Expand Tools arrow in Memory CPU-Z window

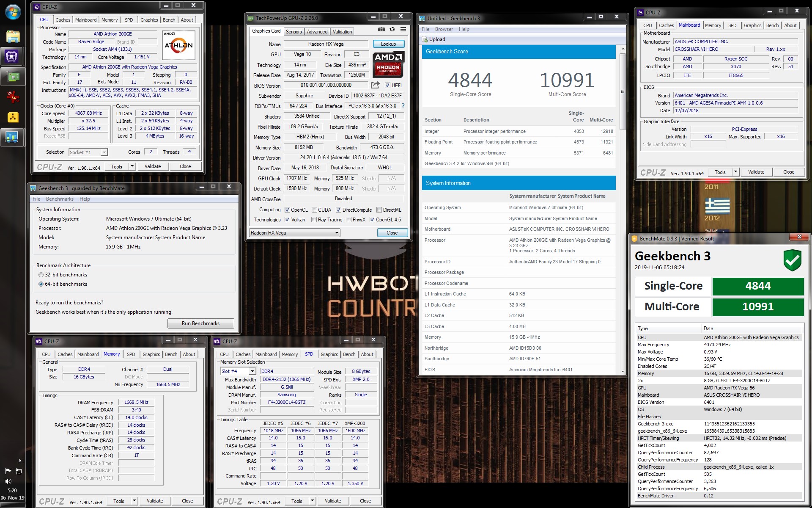coord(134,501)
